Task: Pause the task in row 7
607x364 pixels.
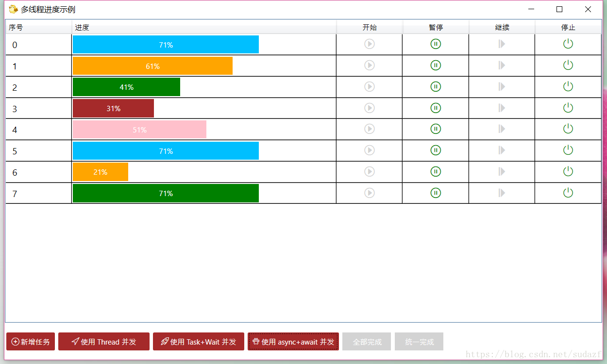Action: (x=436, y=193)
